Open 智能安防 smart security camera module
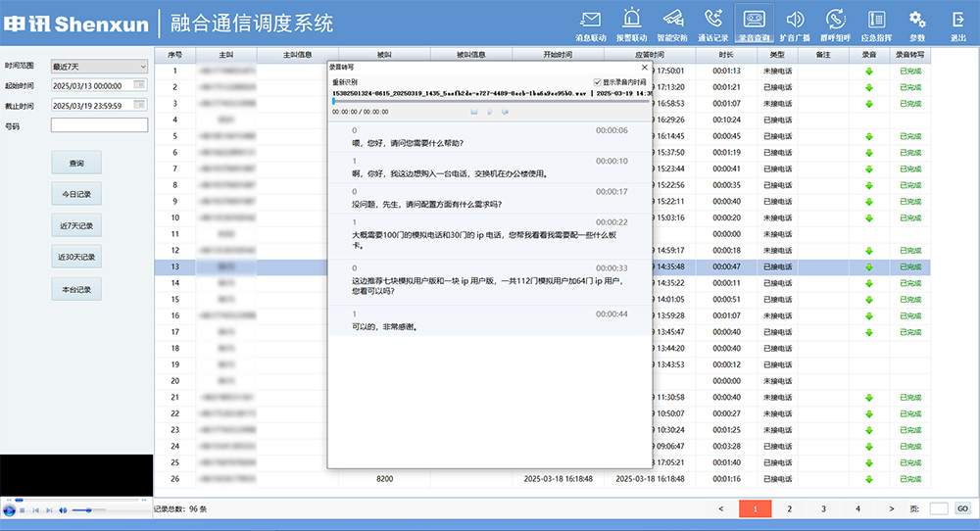Viewport: 980px width, 531px height. 672,25
